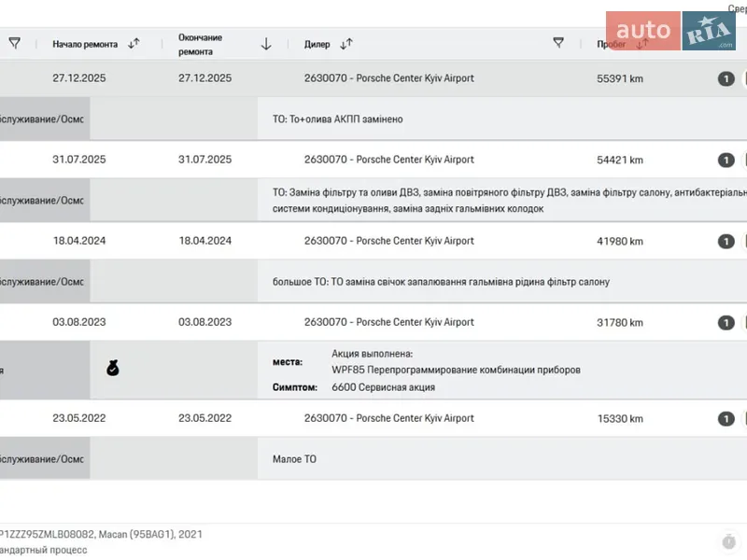Select start date 03.08.2023 cell
Viewport: 747px width, 560px height.
[79, 322]
